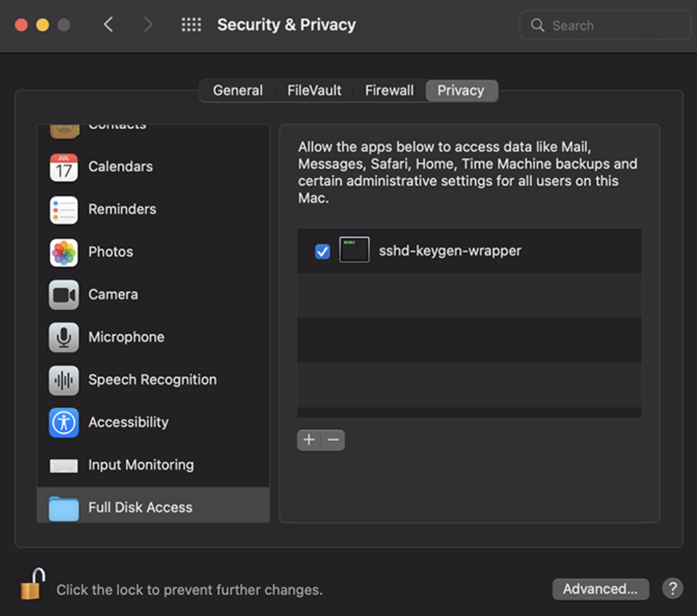697x616 pixels.
Task: Uncheck sshd-keygen-wrapper's access checkbox
Action: pos(322,251)
